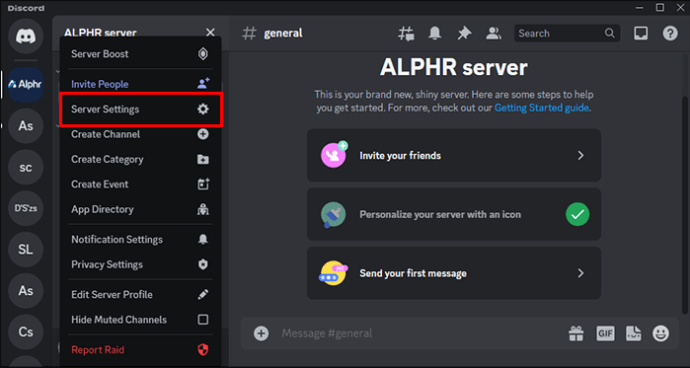Open Privacy Settings from menu
Screen dimensions: 690x368
[140, 265]
